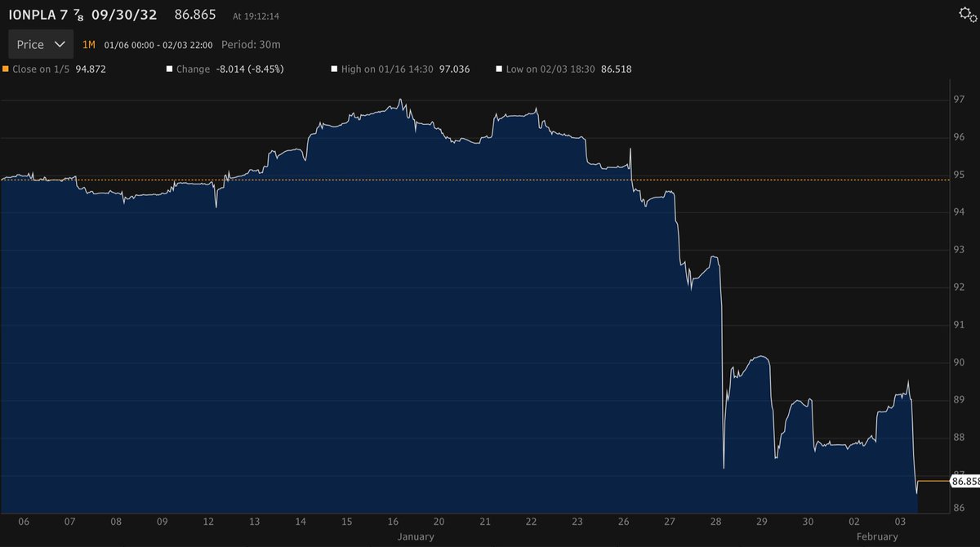980x547 pixels.
Task: Click the 29 date axis label
Action: point(762,522)
